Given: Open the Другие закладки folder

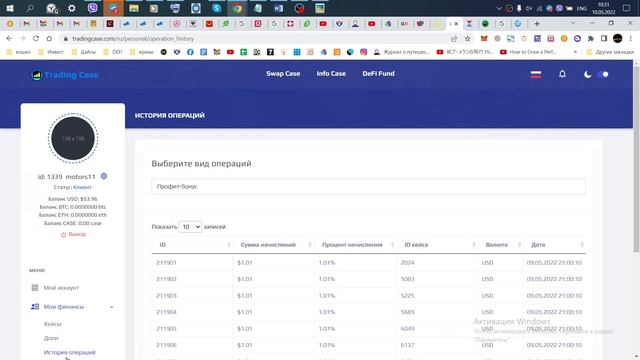Looking at the screenshot, I should point(610,52).
